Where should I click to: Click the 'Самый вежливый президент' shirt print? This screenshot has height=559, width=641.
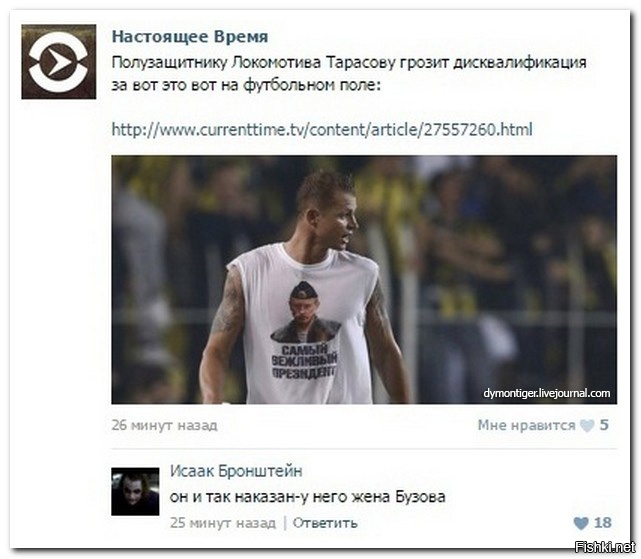click(x=305, y=361)
